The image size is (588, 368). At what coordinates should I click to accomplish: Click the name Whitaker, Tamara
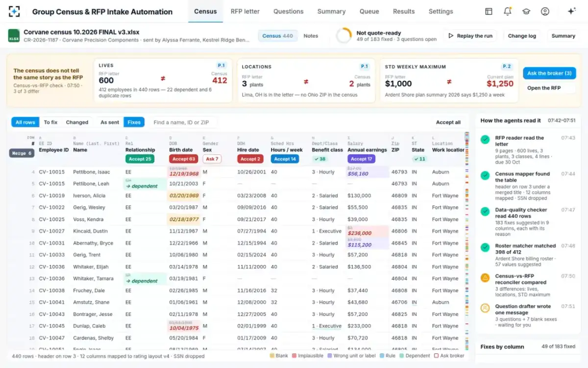(x=93, y=279)
